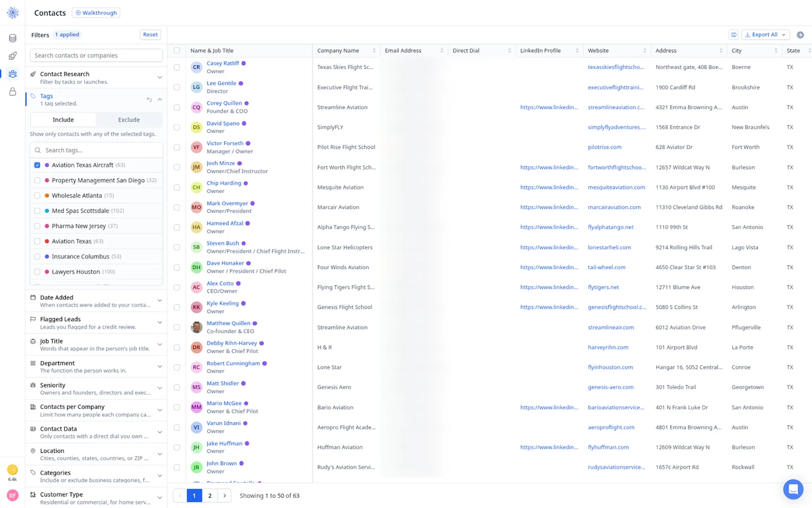Open the lock icon in left sidebar
812x508 pixels.
tap(13, 92)
